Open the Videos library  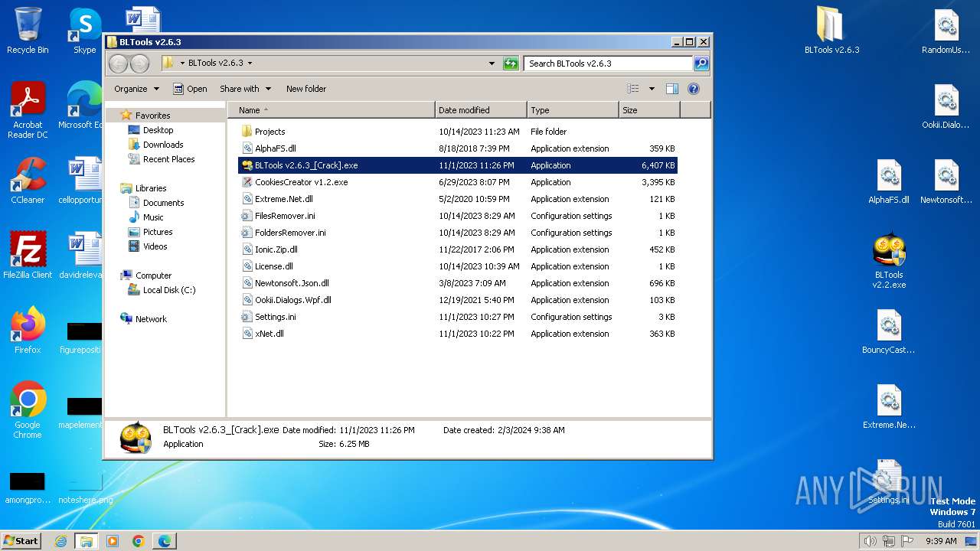pos(155,246)
